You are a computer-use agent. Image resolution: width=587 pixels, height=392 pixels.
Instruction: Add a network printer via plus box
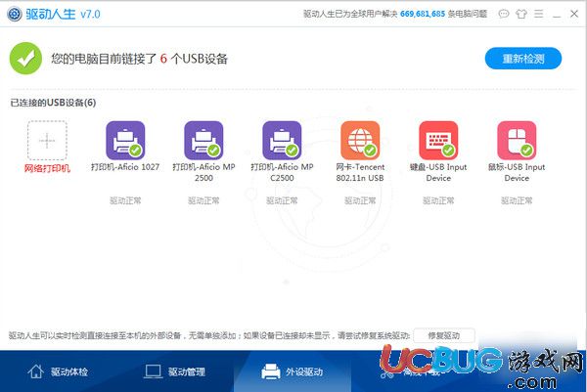coord(47,140)
